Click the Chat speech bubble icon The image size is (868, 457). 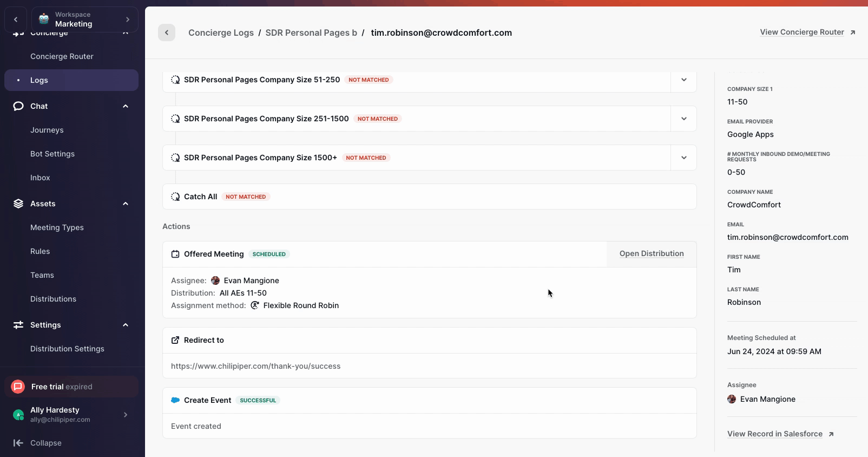coord(18,106)
